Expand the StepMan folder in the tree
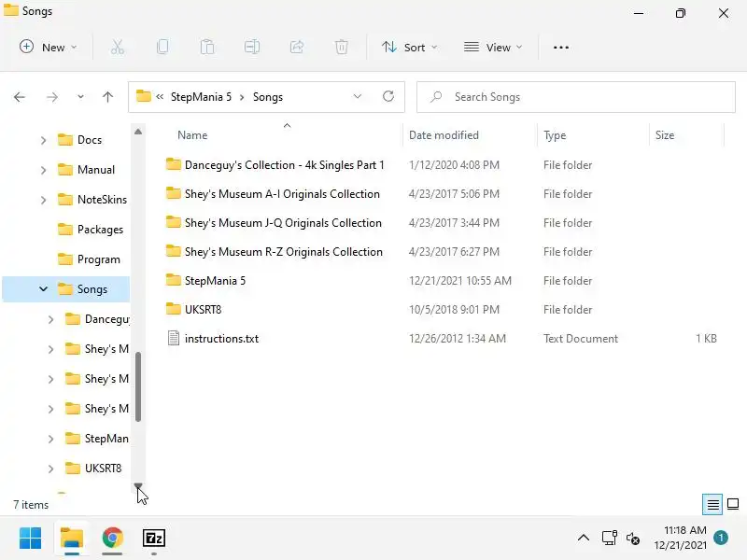The height and width of the screenshot is (560, 747). click(x=51, y=439)
